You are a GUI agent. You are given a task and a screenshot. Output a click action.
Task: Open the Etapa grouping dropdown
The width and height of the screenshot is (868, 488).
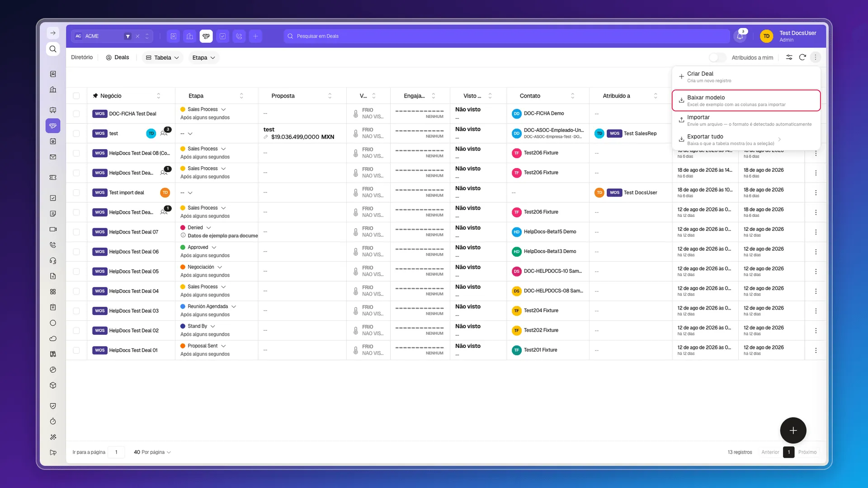point(203,57)
